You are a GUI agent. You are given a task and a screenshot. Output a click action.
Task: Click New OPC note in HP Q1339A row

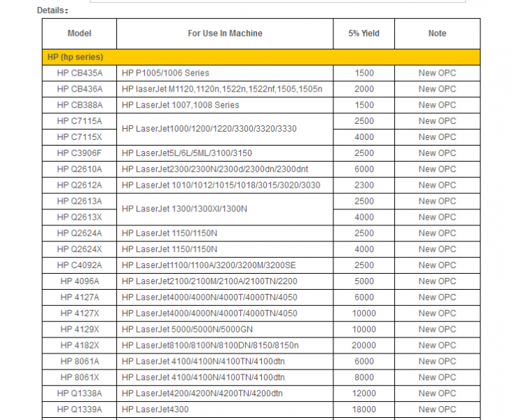coord(437,409)
